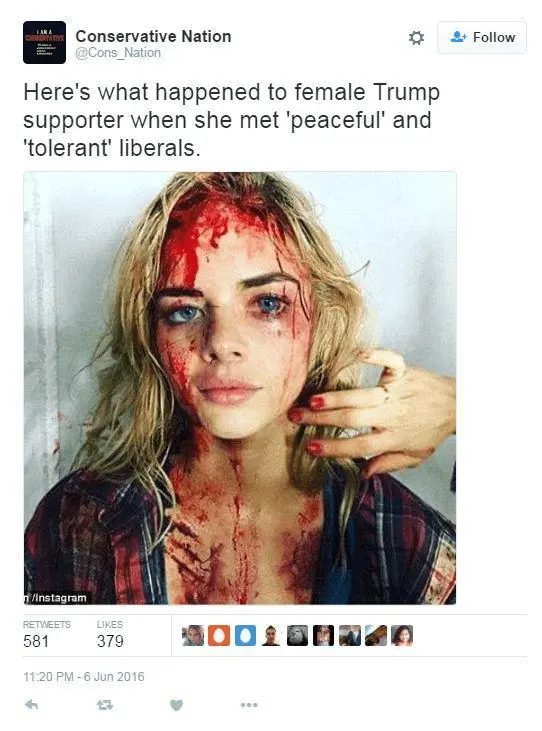Screen dimensions: 542x731
Task: Open the Conservative Nation display name
Action: 153,36
